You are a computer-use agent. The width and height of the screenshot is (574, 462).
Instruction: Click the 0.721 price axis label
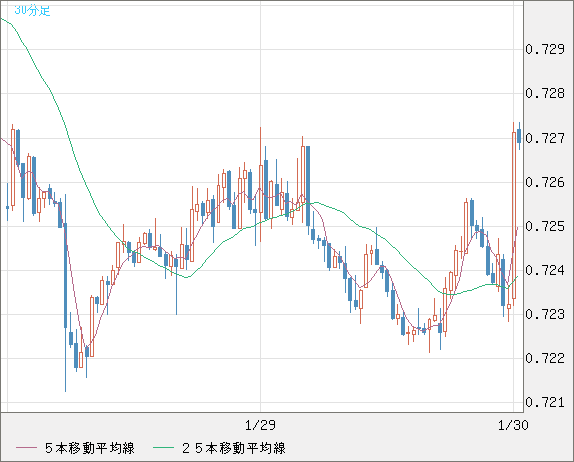point(545,403)
